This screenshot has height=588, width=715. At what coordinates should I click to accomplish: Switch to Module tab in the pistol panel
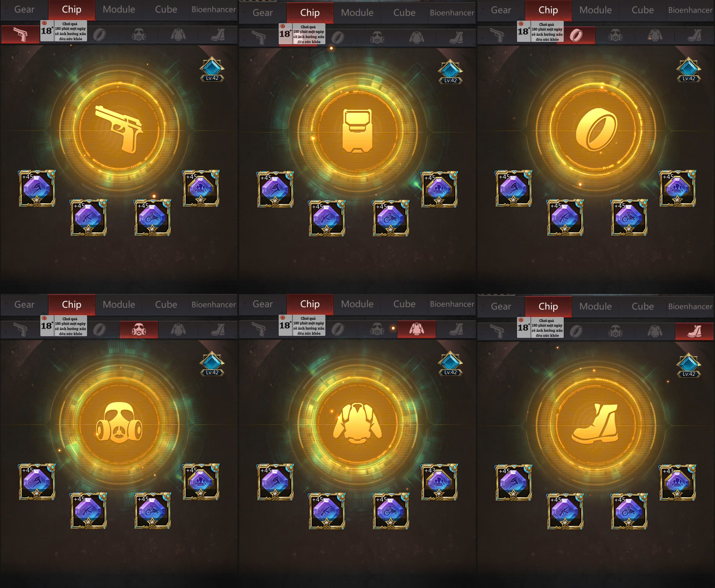click(x=119, y=9)
